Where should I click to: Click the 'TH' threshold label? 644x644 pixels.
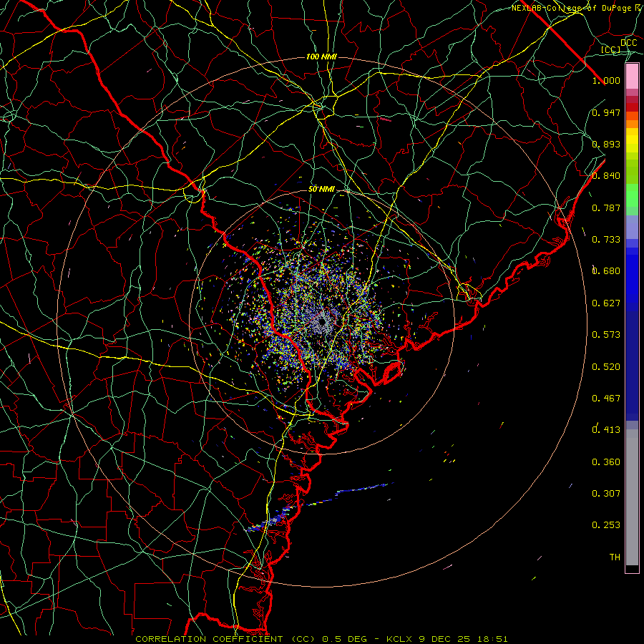tap(615, 557)
